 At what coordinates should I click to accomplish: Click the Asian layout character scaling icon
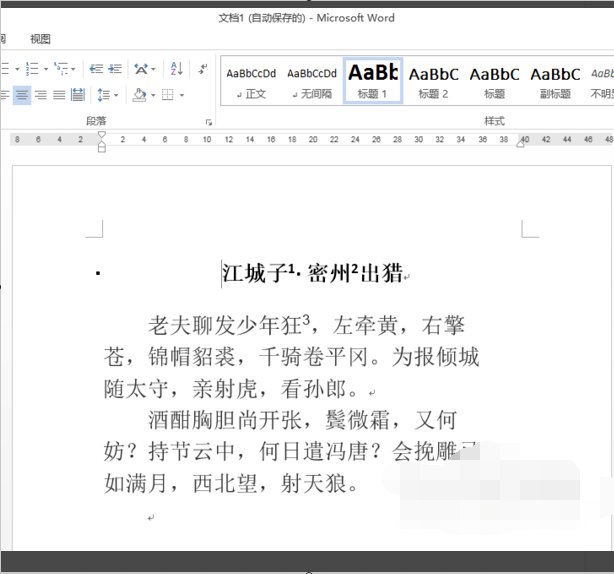tap(141, 69)
